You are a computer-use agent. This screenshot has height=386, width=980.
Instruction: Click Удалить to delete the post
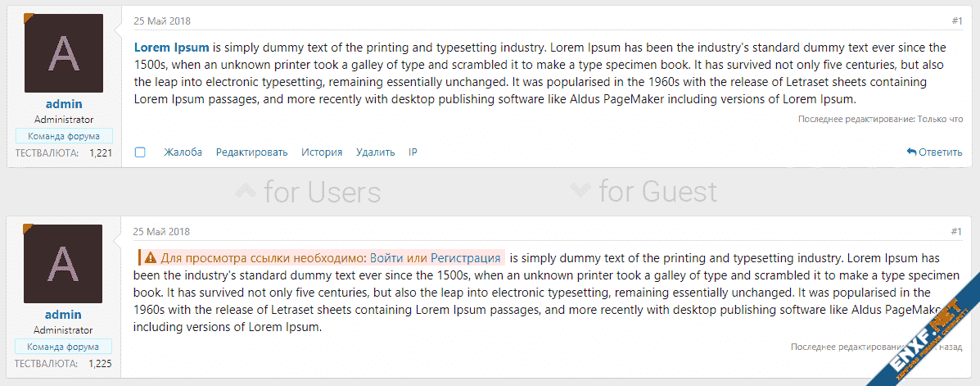pos(376,152)
